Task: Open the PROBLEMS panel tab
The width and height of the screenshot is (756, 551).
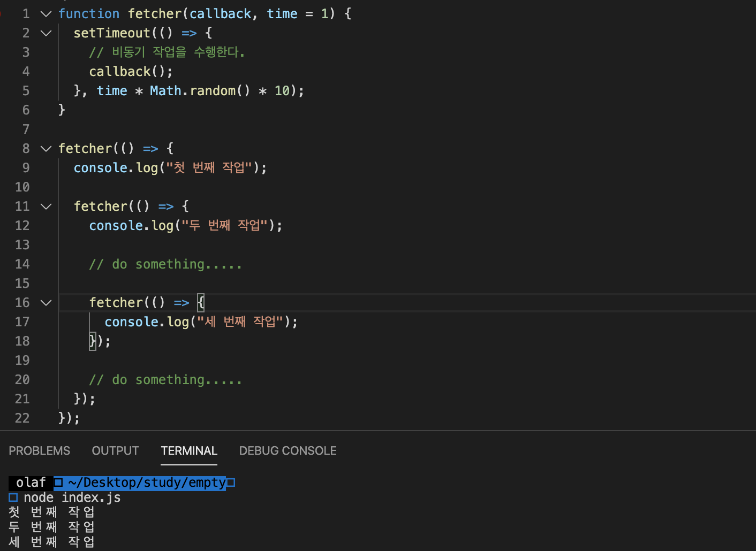Action: point(39,451)
